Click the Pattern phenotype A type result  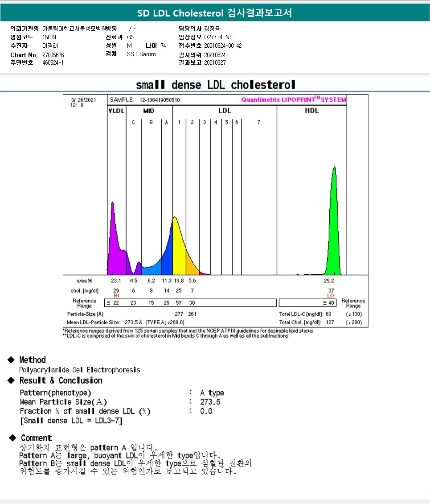click(x=212, y=393)
